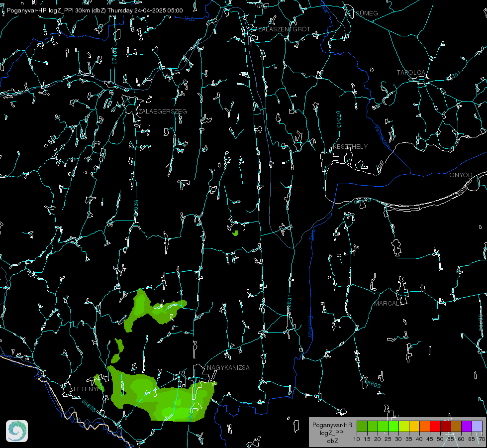Click the 07343 station number label
The height and width of the screenshot is (448, 487).
(338, 119)
